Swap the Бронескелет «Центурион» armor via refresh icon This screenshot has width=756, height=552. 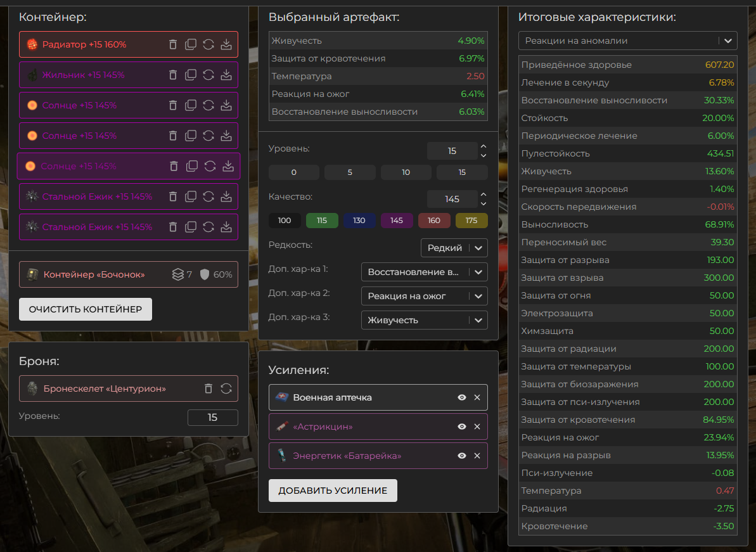(x=226, y=388)
